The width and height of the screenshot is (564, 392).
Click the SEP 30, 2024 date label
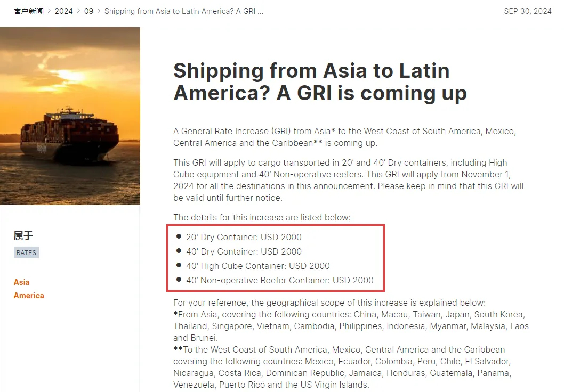coord(528,11)
